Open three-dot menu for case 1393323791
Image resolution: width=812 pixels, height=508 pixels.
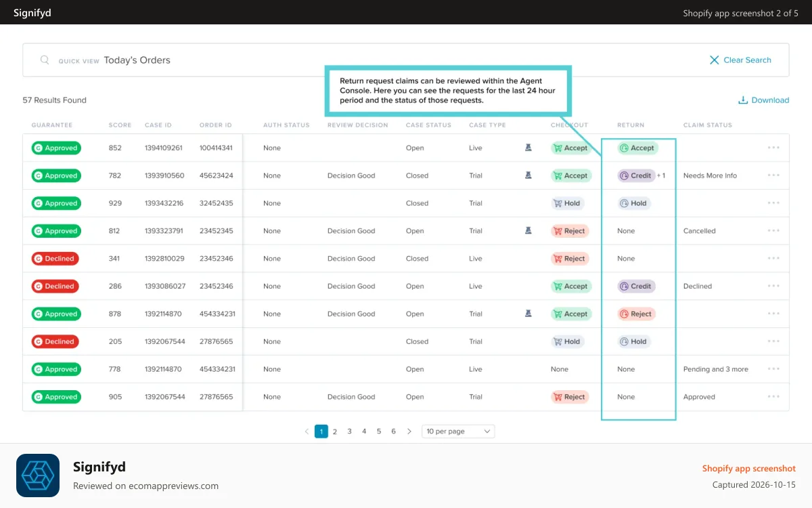773,231
